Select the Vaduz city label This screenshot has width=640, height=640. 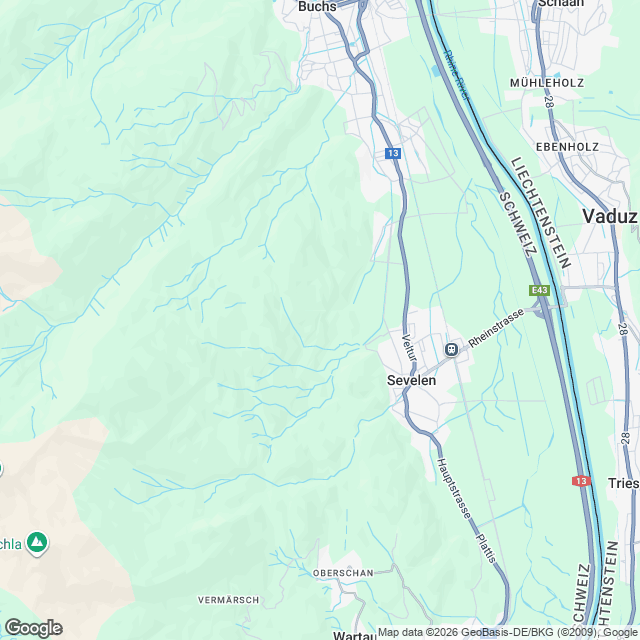click(609, 216)
